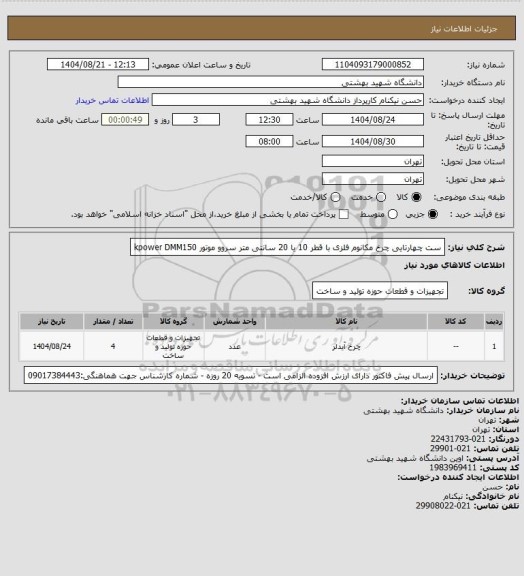Select the خدمت radio button
The height and width of the screenshot is (576, 524).
pyautogui.click(x=381, y=197)
